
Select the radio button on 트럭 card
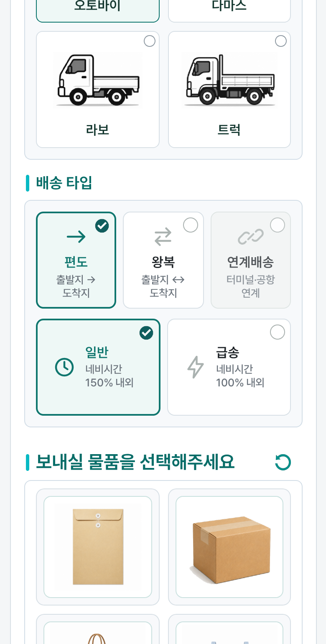pos(281,41)
